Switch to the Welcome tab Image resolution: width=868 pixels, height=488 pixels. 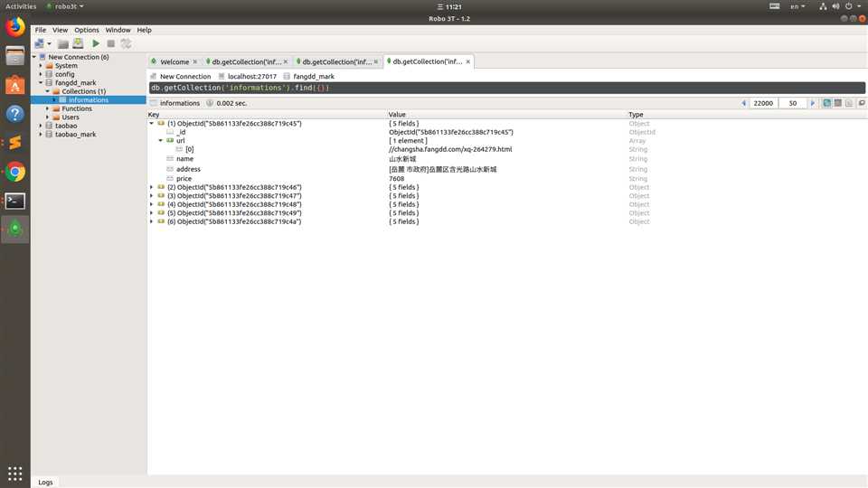click(175, 61)
